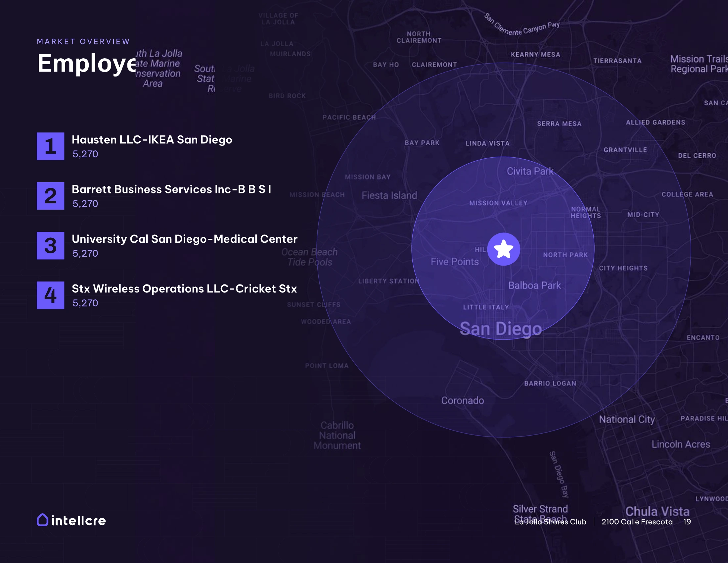
Task: Click "Stx Wireless Operations LLC-Cricket Stx" name
Action: pyautogui.click(x=184, y=289)
